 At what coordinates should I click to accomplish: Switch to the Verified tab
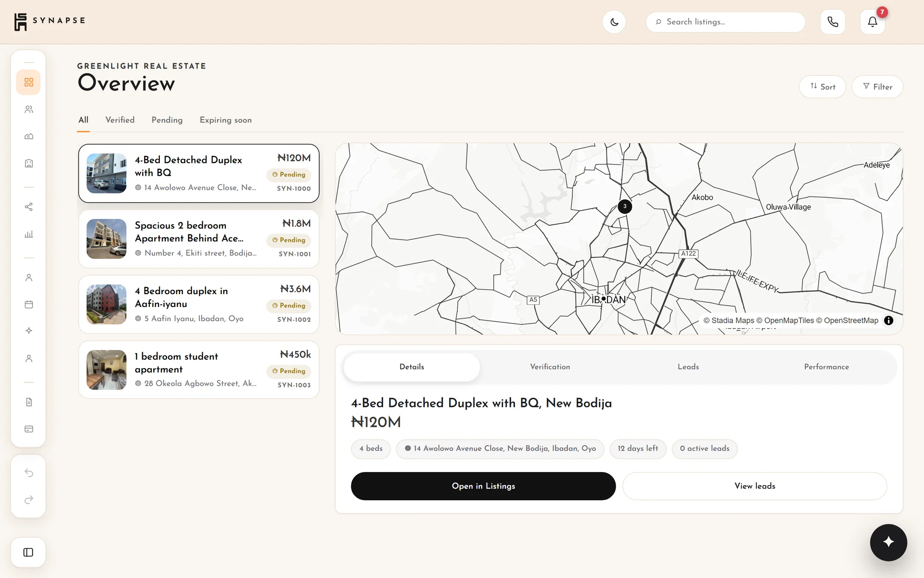(x=120, y=120)
